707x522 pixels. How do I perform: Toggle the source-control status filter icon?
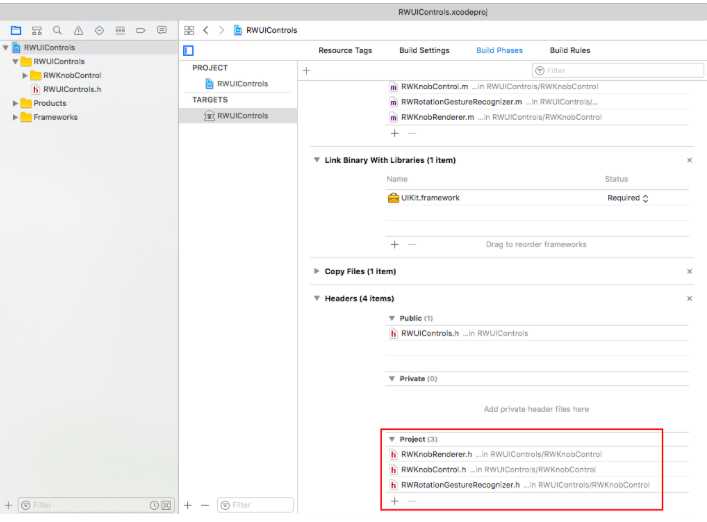tap(166, 505)
